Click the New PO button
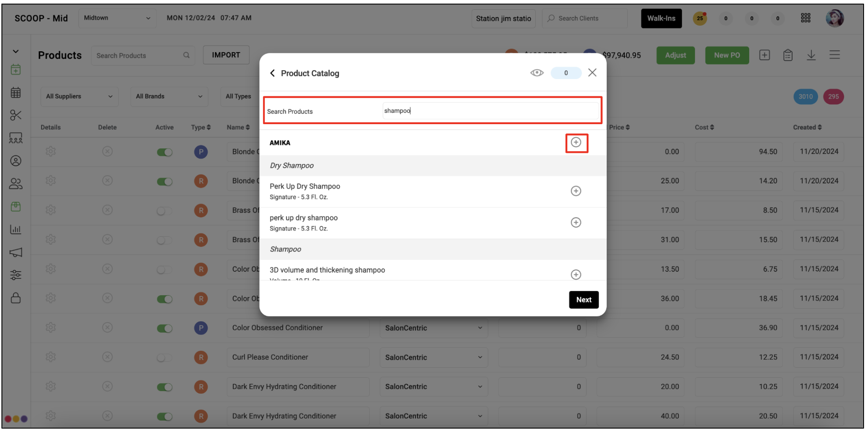Screen dimensions: 868x433 click(727, 55)
